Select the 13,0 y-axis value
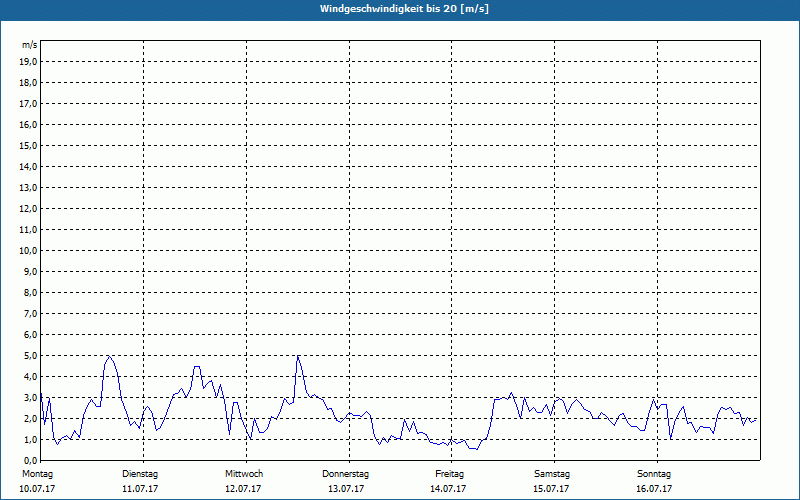800x500 pixels. pyautogui.click(x=28, y=187)
